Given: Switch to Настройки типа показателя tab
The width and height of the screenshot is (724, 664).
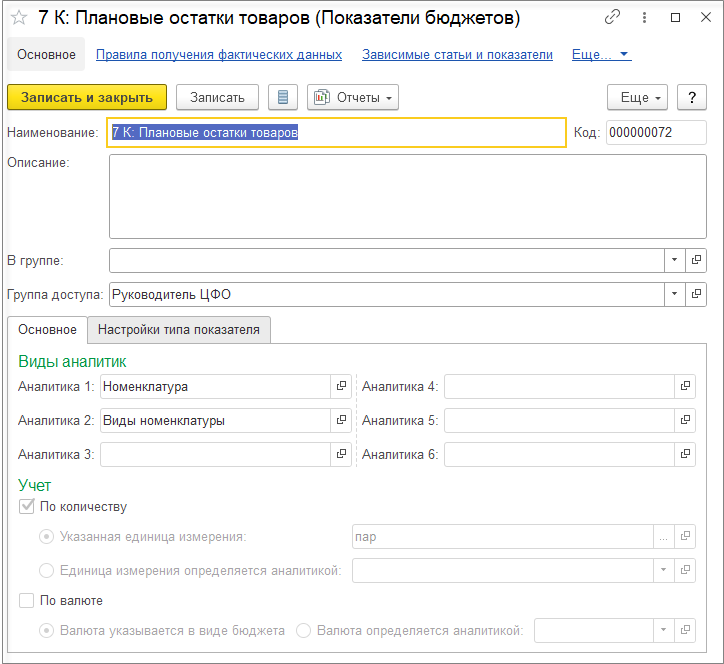Looking at the screenshot, I should pos(178,330).
